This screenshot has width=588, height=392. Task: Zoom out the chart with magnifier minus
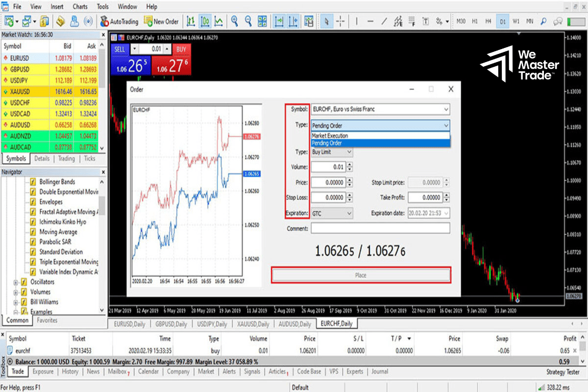coord(248,22)
